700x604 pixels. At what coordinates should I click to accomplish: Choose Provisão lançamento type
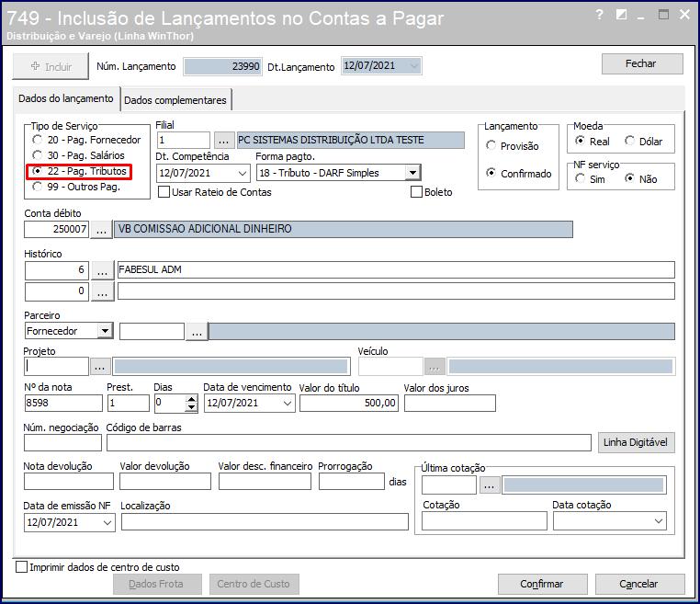click(513, 146)
